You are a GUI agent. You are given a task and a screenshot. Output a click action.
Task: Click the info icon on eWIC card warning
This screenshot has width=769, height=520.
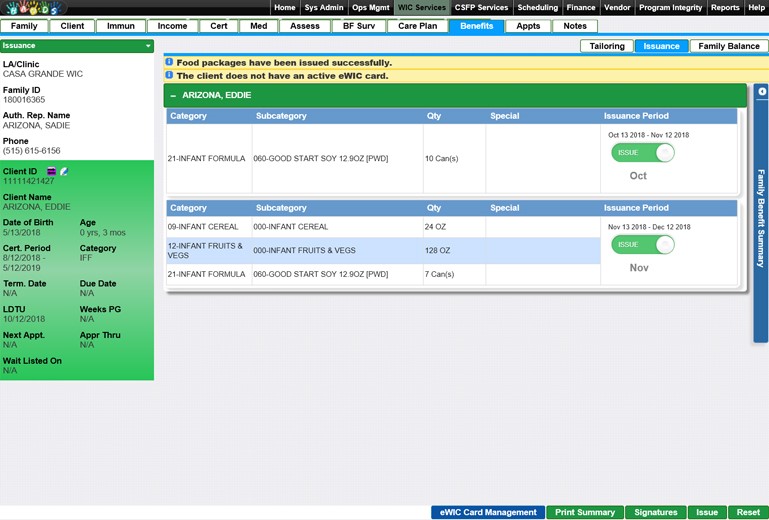169,75
